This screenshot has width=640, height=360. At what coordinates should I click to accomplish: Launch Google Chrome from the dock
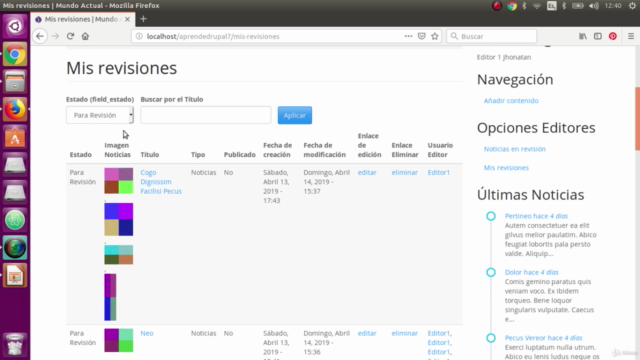point(15,54)
